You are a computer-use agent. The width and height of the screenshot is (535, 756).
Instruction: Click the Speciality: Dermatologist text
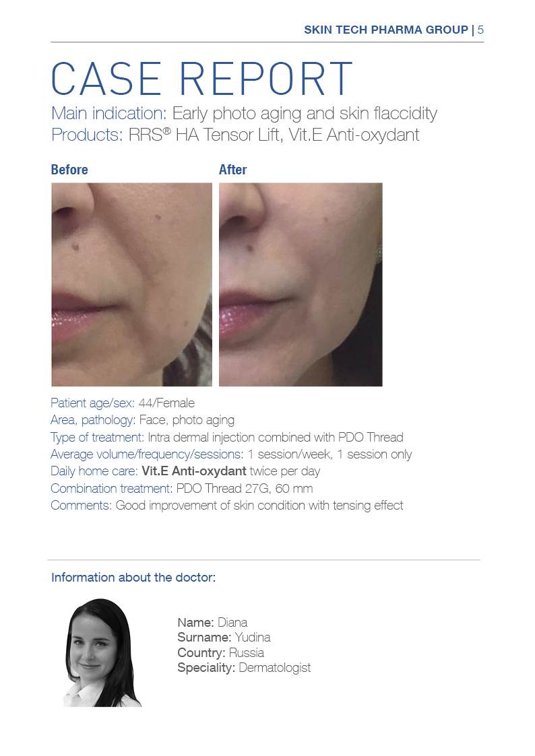click(244, 668)
